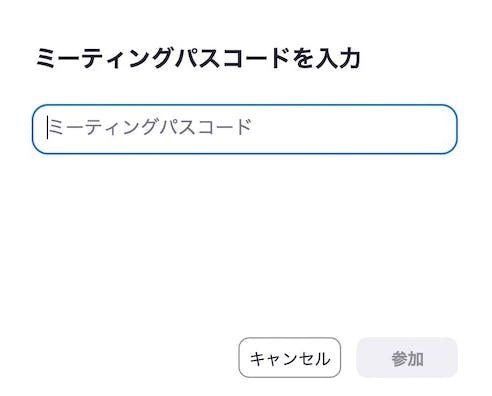Click the ミーティングパスコード placeholder text
This screenshot has height=396, width=492.
point(150,127)
